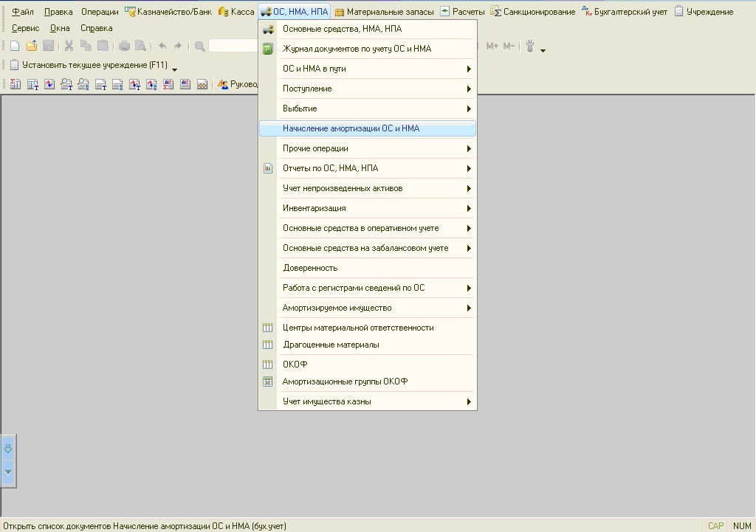Select the Доверенность menu entry

pos(368,268)
